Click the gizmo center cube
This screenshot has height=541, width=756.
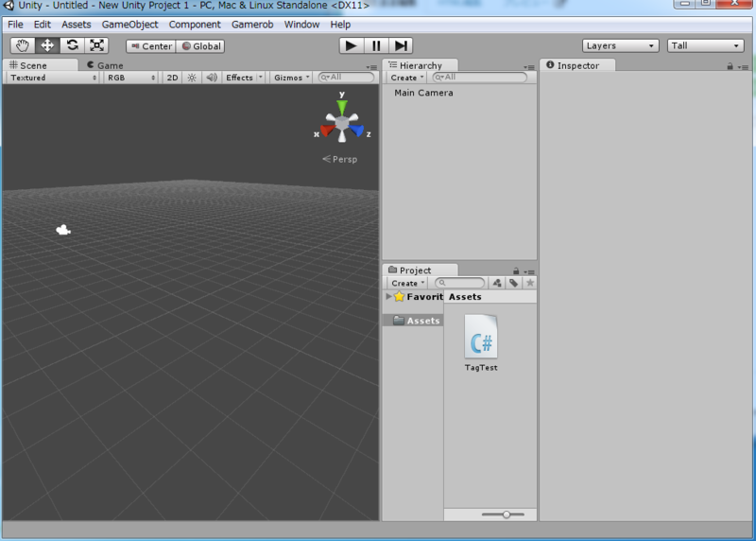click(x=342, y=124)
